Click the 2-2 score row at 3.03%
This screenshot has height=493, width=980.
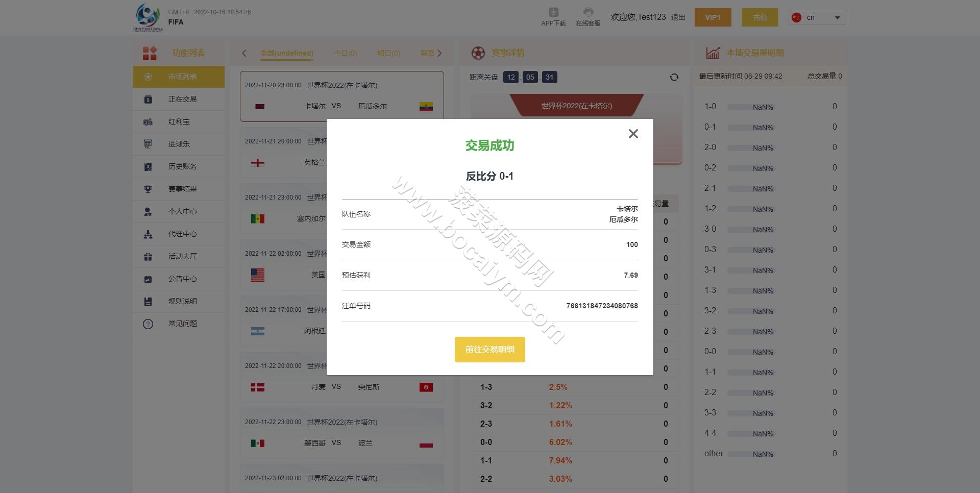pyautogui.click(x=574, y=479)
